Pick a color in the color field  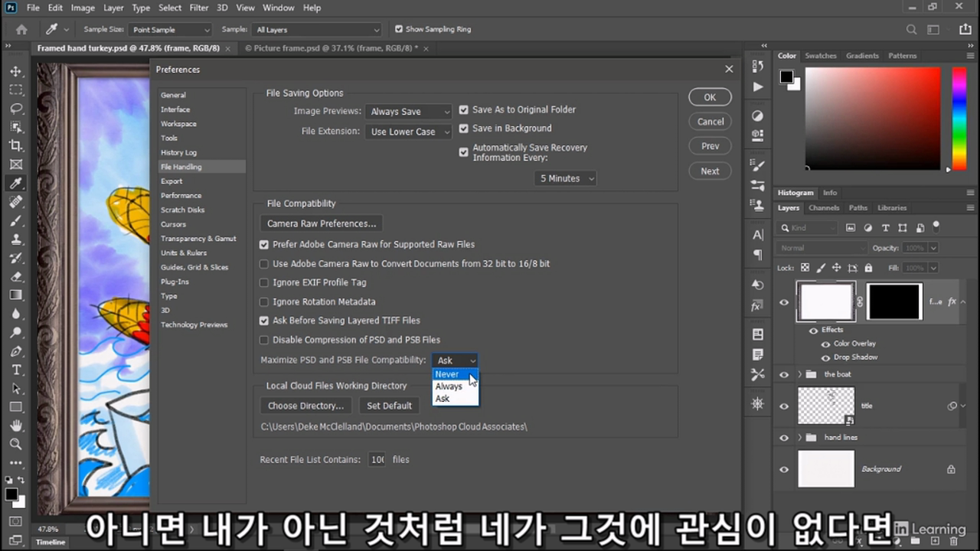873,119
